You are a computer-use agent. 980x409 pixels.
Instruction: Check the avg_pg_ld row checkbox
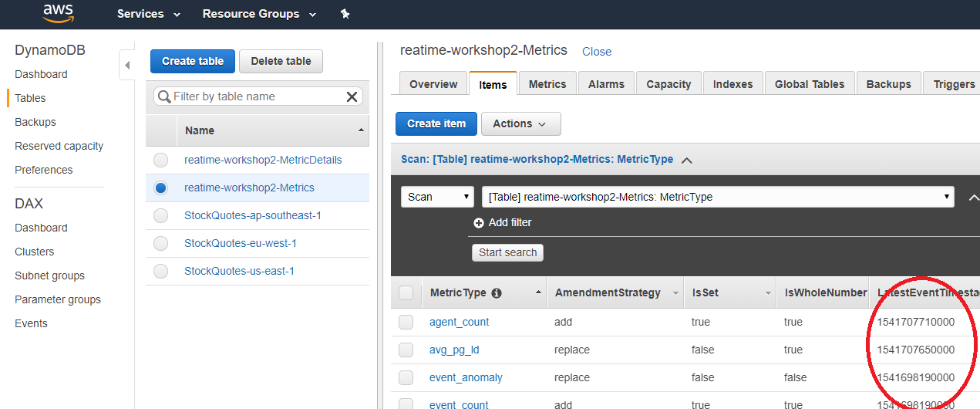[406, 350]
